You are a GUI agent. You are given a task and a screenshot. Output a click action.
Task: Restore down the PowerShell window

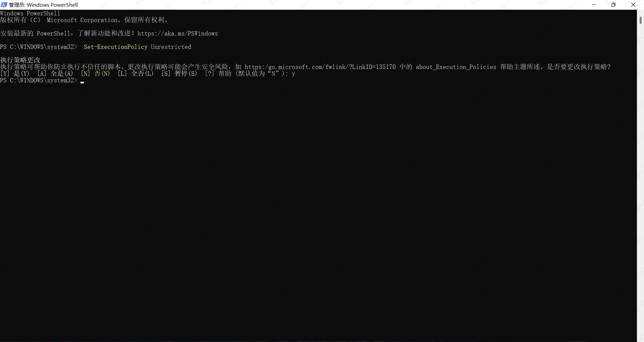(613, 5)
